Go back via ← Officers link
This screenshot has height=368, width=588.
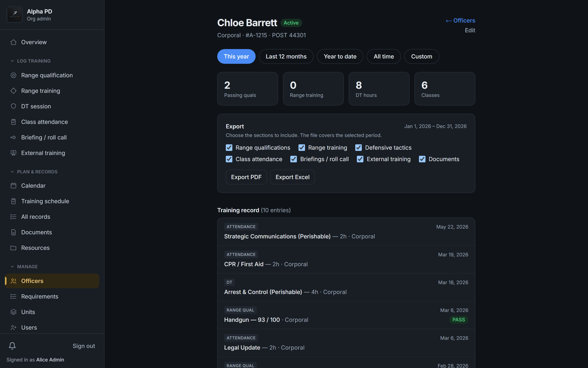[x=460, y=20]
